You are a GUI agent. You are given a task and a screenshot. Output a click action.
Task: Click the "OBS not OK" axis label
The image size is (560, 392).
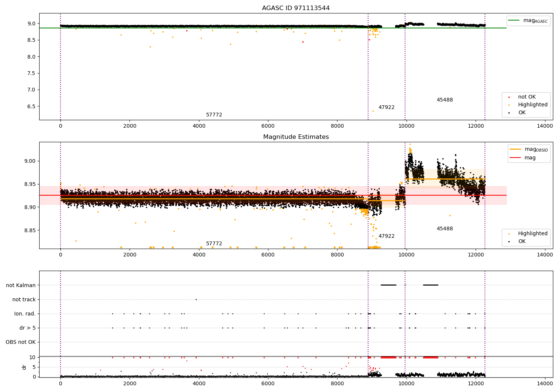point(21,342)
